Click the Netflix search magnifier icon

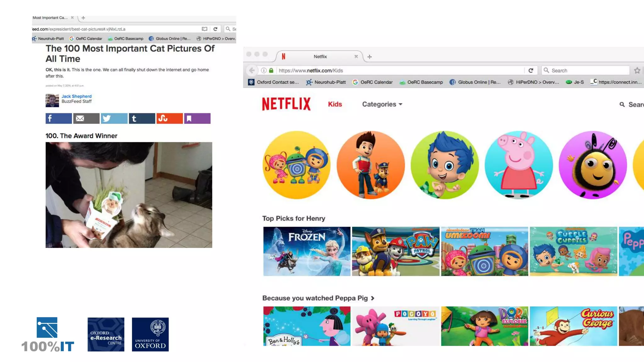[622, 104]
